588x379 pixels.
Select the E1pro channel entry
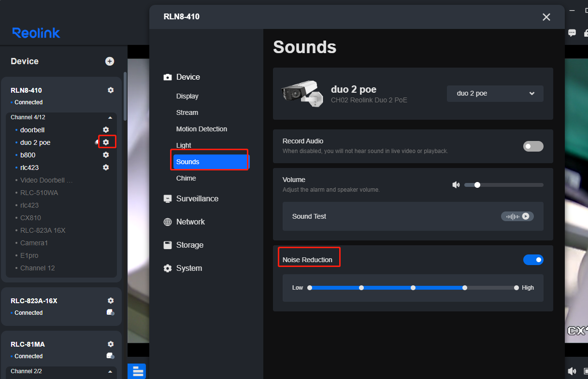coord(29,255)
